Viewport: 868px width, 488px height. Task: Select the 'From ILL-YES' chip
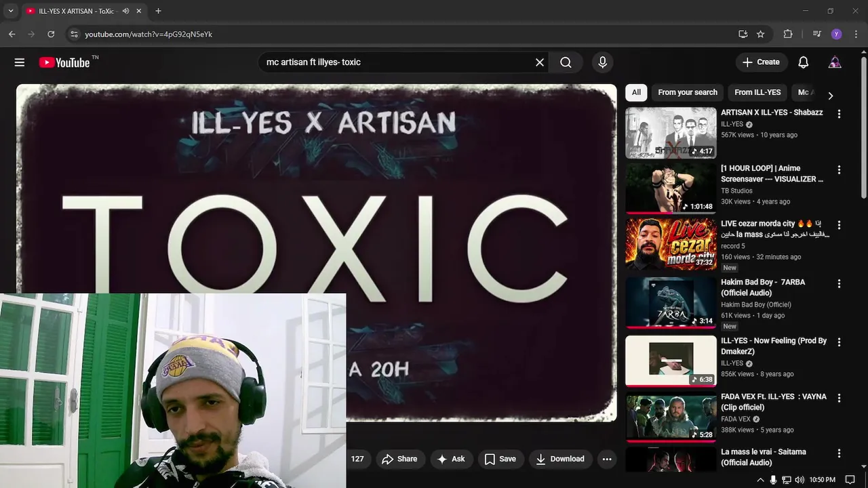[757, 92]
